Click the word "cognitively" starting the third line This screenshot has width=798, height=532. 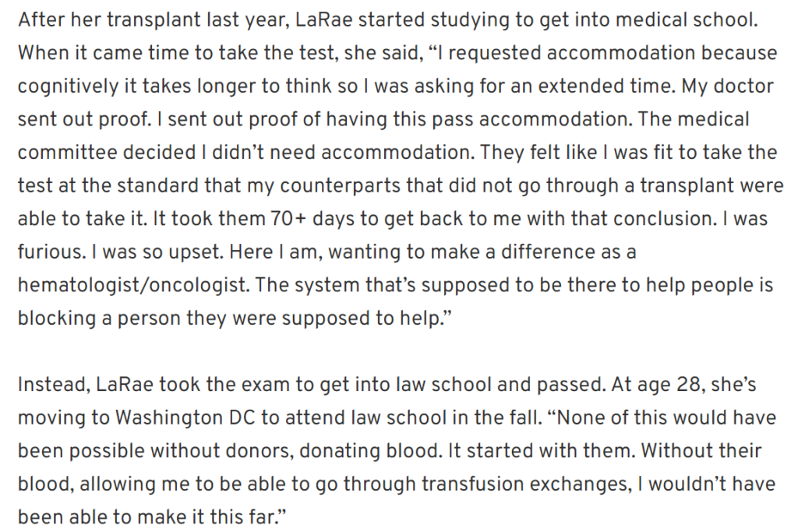coord(69,86)
